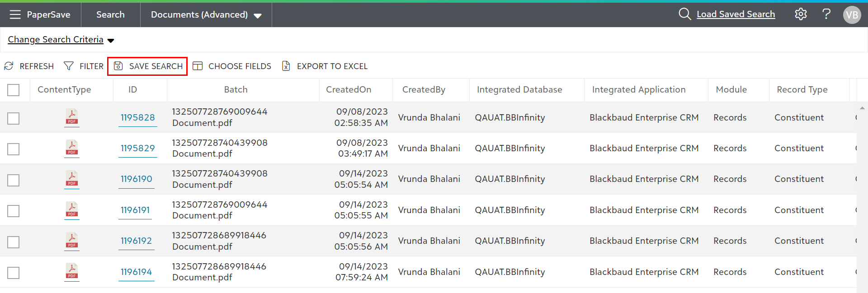Open the PaperSave hamburger menu icon
The image size is (868, 293).
pyautogui.click(x=15, y=14)
